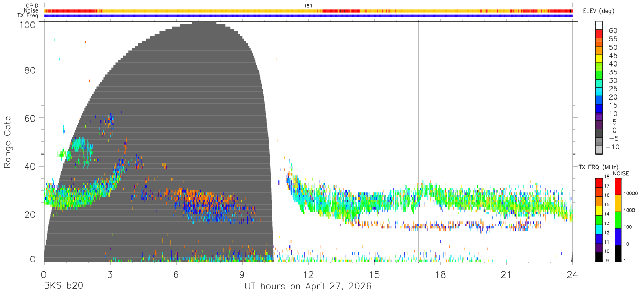
Task: Click the 9 tick label on UT hours axis
Action: [x=242, y=274]
